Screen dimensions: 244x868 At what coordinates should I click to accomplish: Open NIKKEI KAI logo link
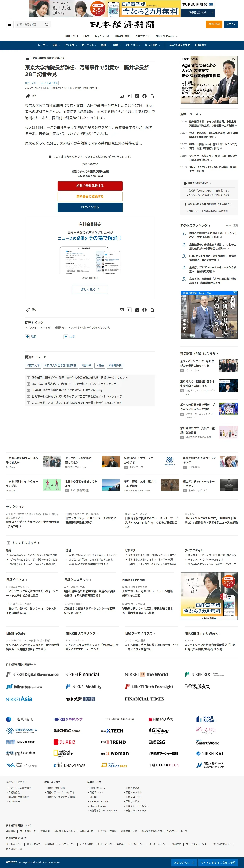click(210, 753)
